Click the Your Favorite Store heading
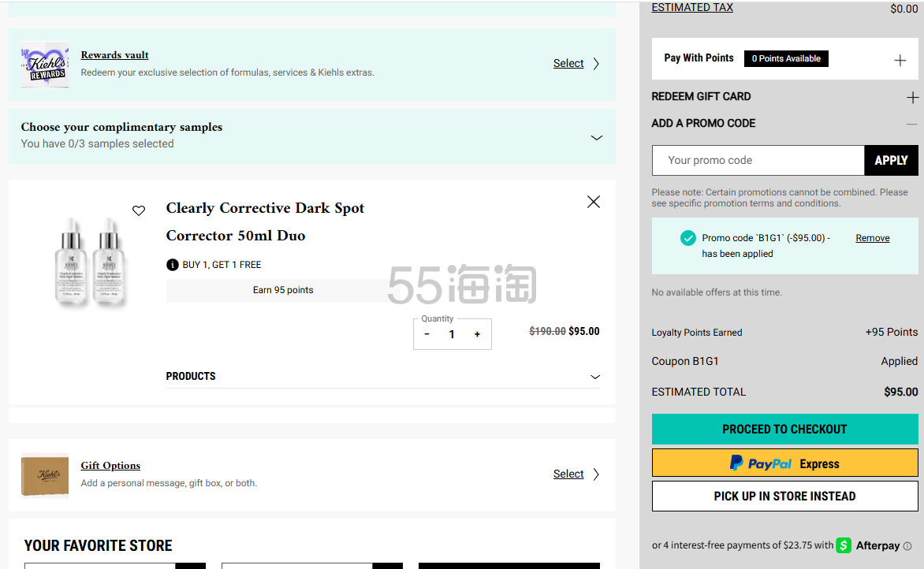The width and height of the screenshot is (924, 569). pos(98,545)
